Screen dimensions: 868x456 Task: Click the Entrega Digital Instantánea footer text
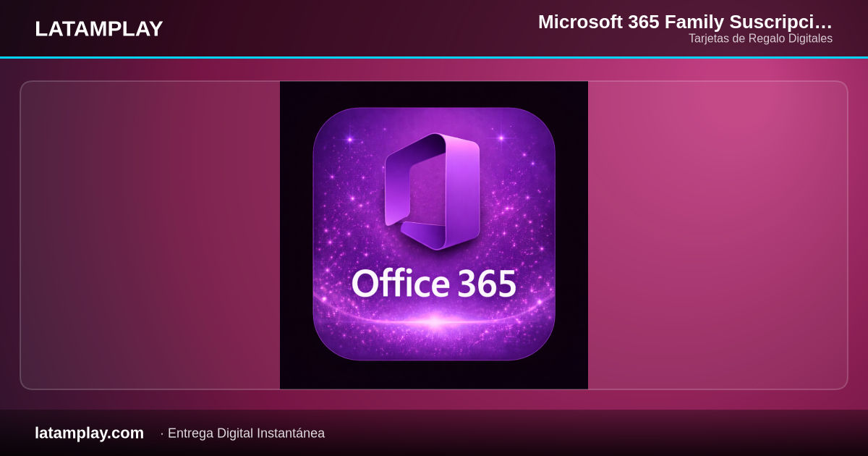246,434
